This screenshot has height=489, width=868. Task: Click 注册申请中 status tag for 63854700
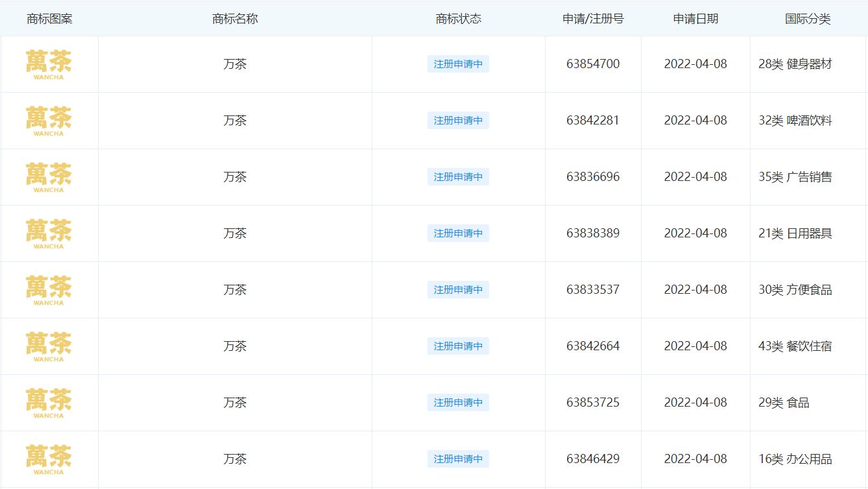458,64
